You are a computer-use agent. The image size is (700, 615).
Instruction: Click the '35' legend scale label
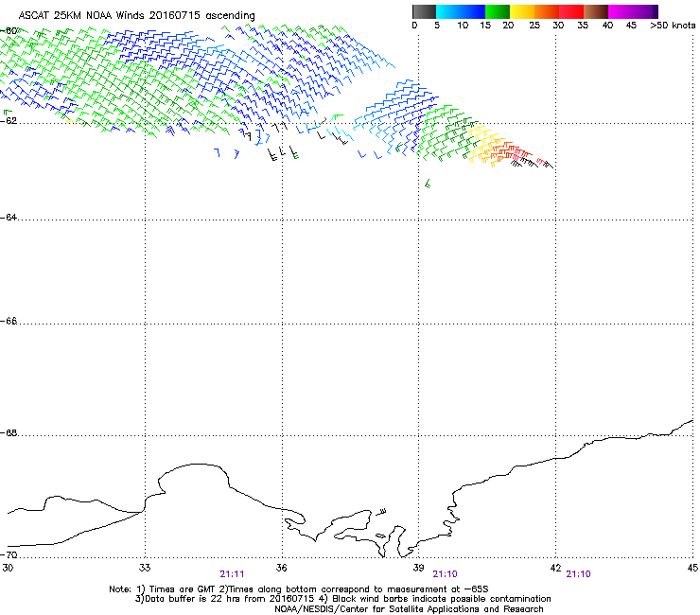click(583, 26)
